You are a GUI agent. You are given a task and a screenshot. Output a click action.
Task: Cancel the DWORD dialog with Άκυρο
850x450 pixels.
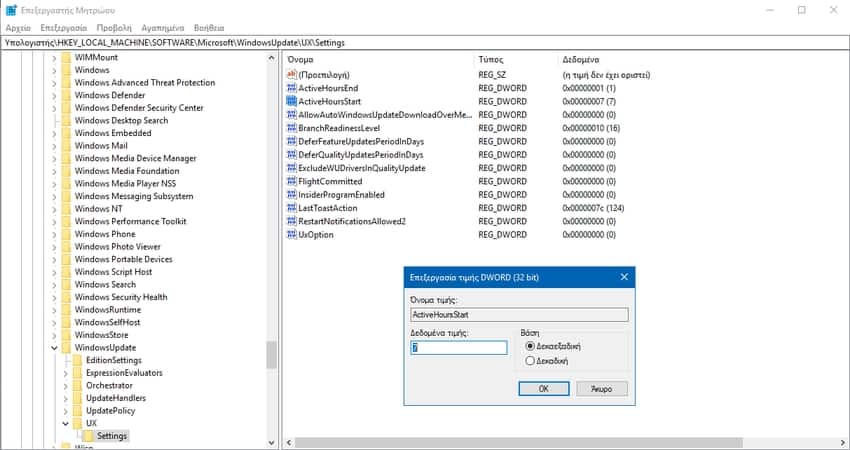tap(602, 389)
